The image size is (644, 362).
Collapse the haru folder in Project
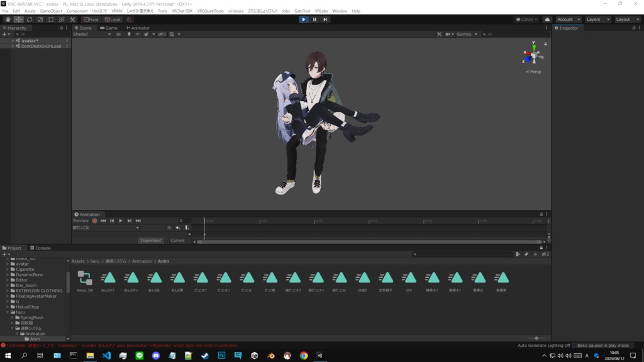coord(8,312)
